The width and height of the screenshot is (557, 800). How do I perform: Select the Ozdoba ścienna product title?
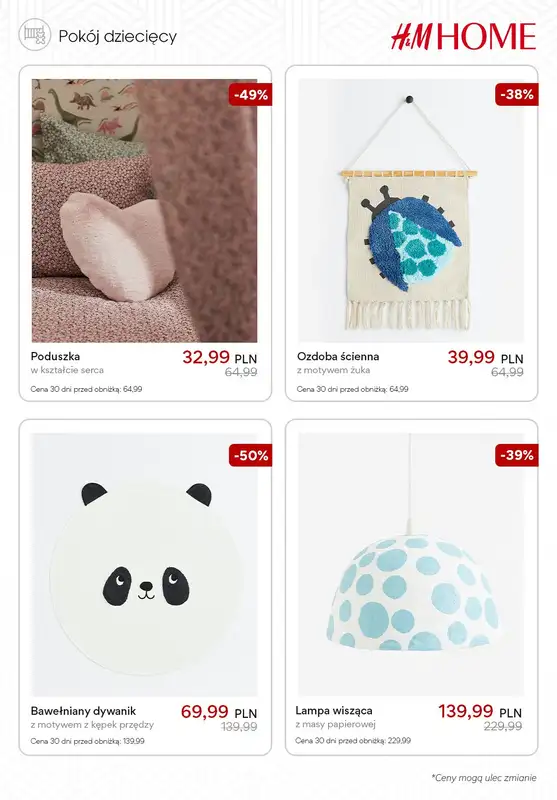point(338,356)
